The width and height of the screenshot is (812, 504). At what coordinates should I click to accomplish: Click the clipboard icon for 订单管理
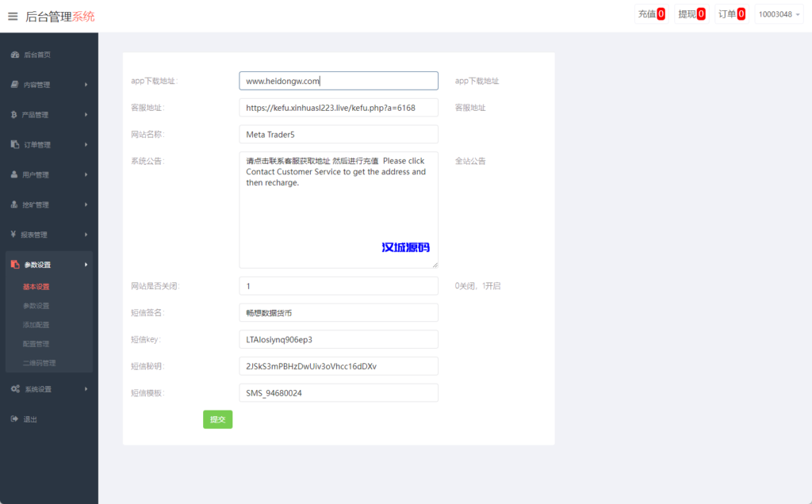tap(14, 145)
